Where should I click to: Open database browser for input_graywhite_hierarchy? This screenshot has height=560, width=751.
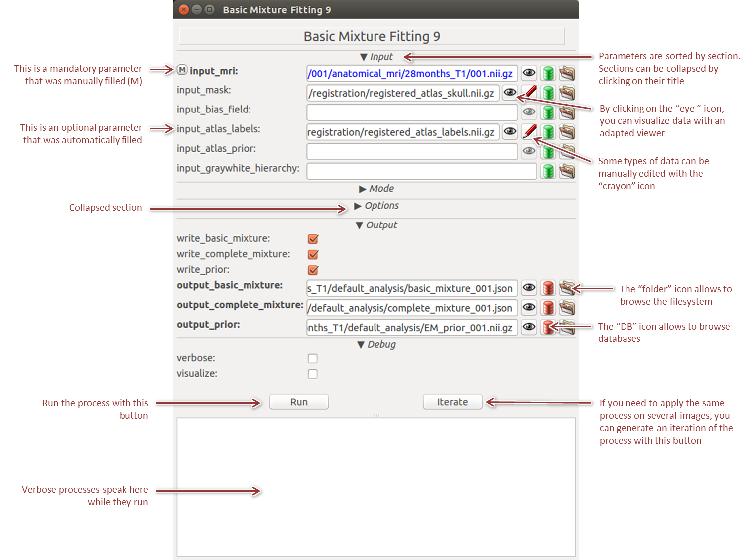[548, 171]
